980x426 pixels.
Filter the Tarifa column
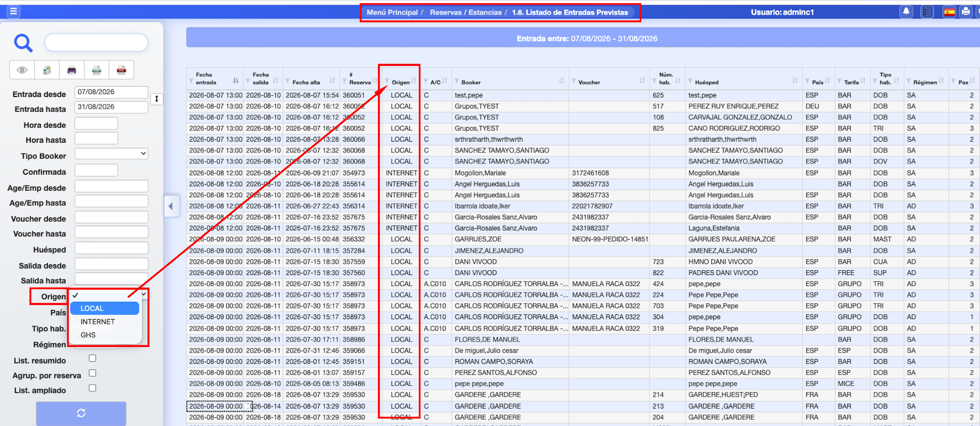pos(840,82)
